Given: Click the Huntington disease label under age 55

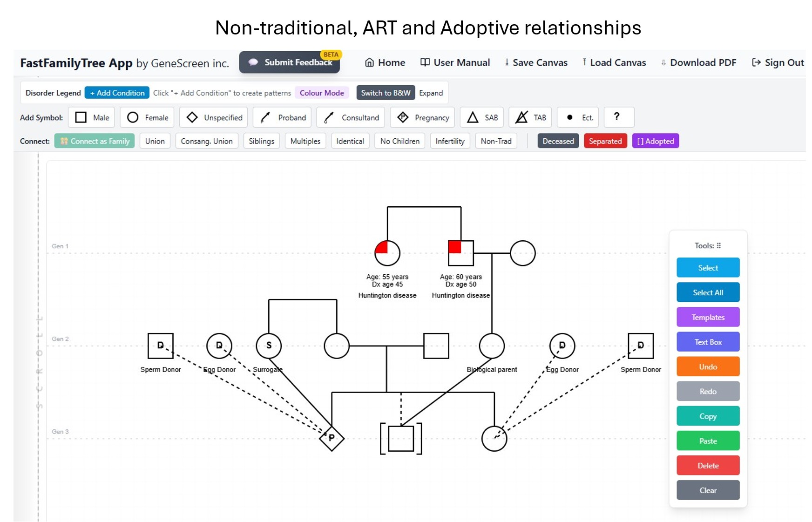Looking at the screenshot, I should (x=387, y=295).
